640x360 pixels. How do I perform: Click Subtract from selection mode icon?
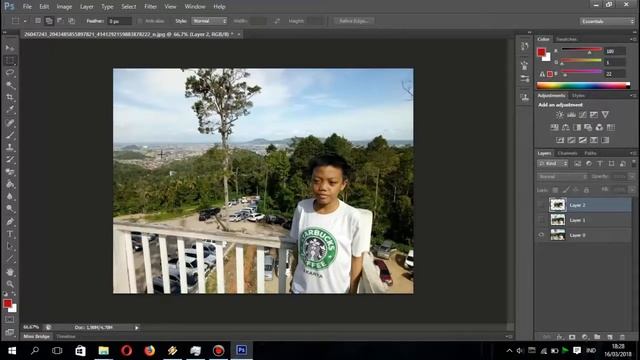pyautogui.click(x=60, y=21)
